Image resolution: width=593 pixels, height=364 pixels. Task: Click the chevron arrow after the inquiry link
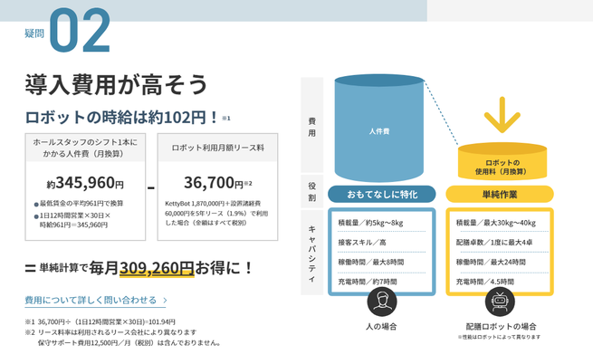click(165, 301)
